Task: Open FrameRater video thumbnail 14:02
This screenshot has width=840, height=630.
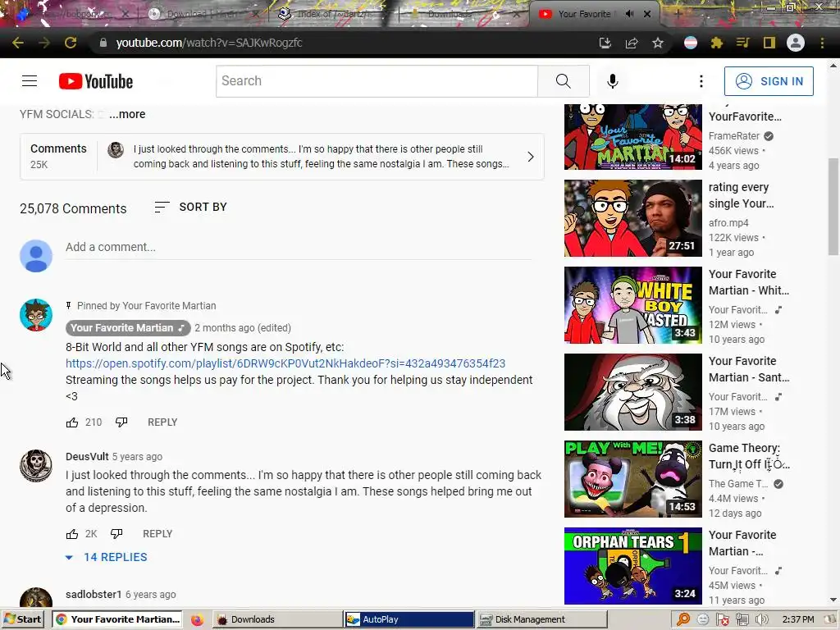Action: pos(632,137)
